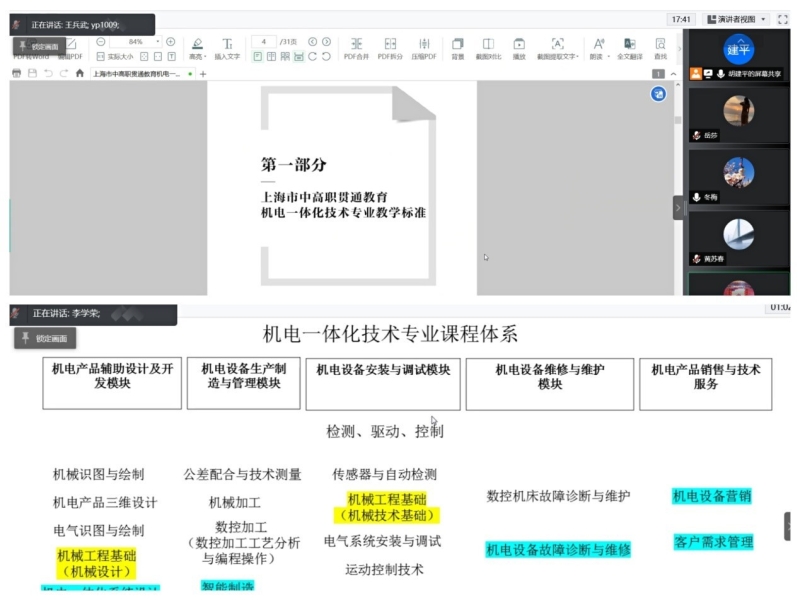This screenshot has height=600, width=800.
Task: Toggle the top 锁定画面 pin button
Action: 37,47
